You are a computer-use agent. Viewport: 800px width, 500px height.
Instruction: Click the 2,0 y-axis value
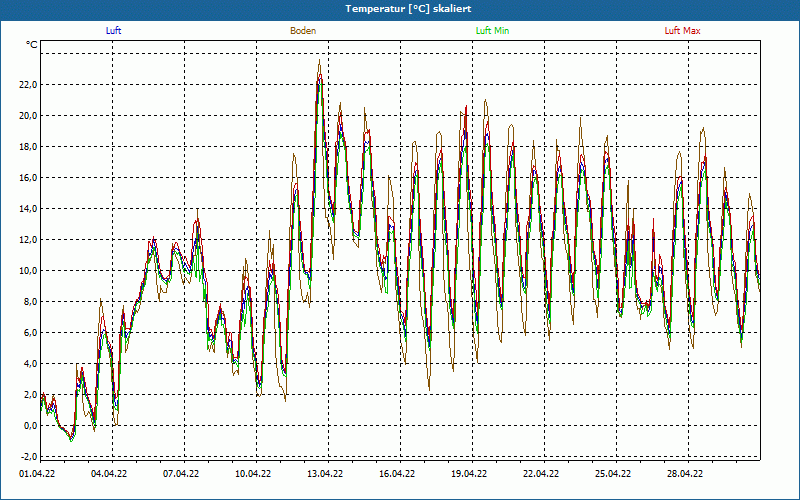[x=30, y=395]
